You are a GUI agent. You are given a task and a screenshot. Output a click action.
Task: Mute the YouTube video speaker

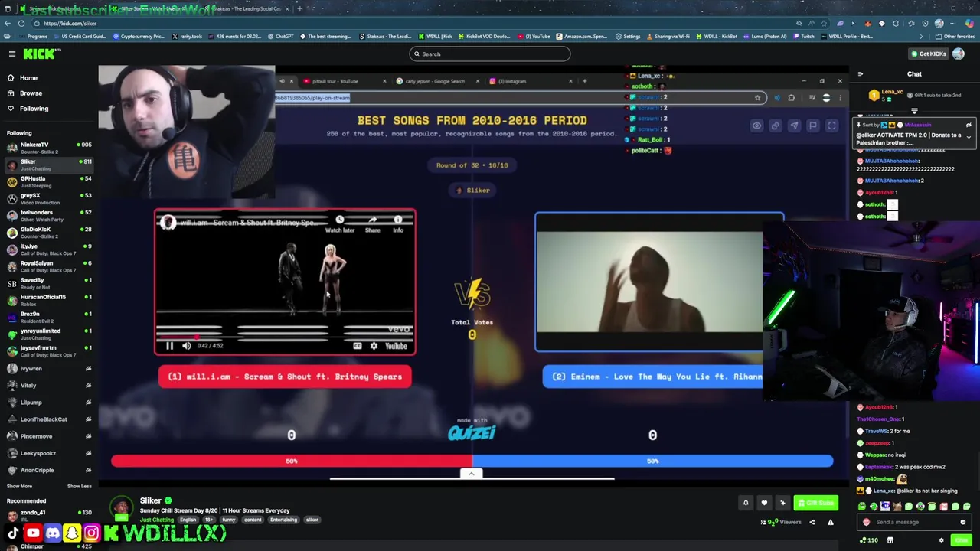(186, 346)
